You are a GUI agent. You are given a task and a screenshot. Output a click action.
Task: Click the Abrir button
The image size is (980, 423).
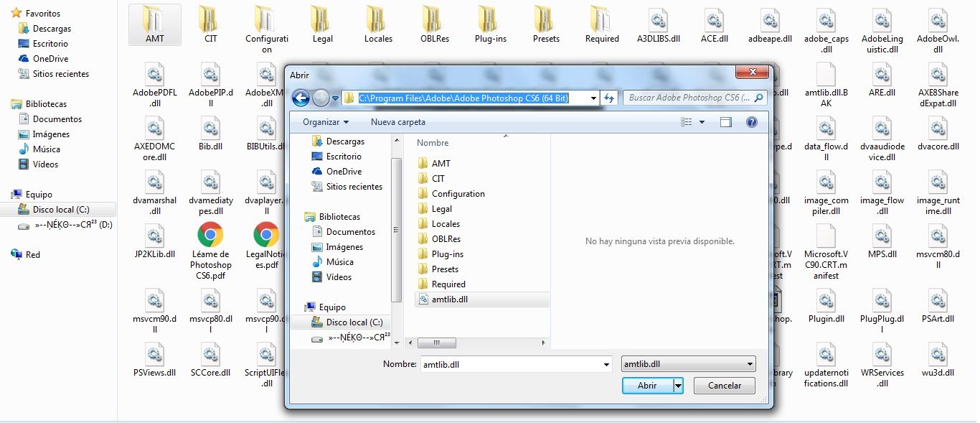coord(647,386)
